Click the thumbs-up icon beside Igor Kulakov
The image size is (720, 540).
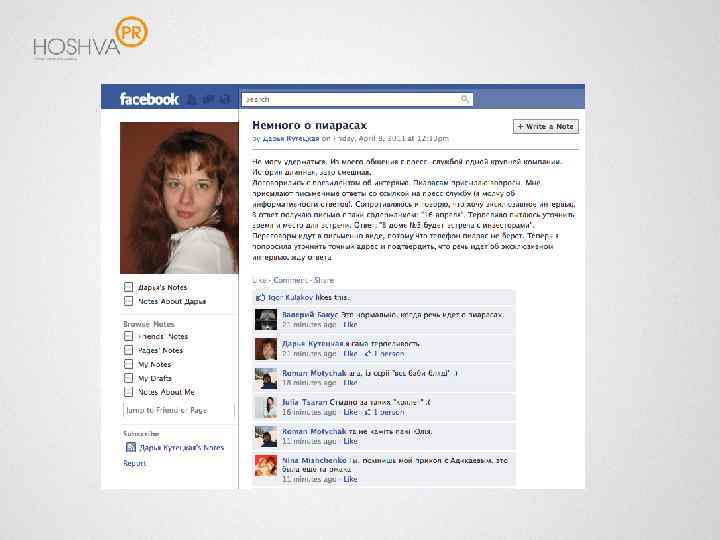tap(260, 298)
